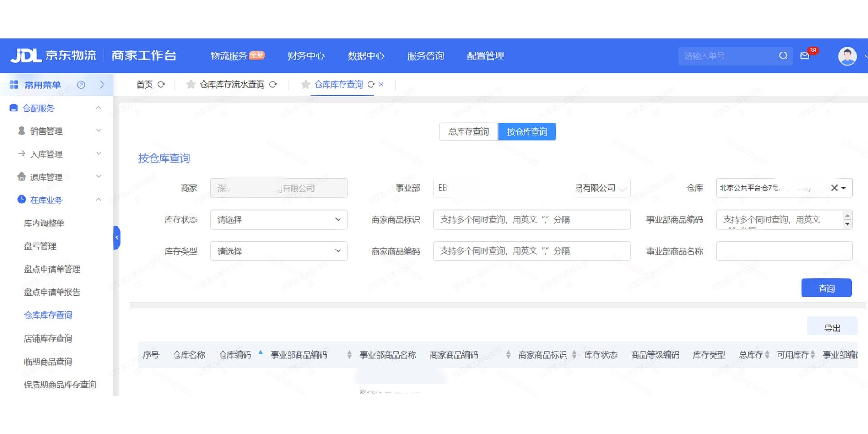This screenshot has width=868, height=434.
Task: Sort table by 商家商品标识 column
Action: (574, 355)
